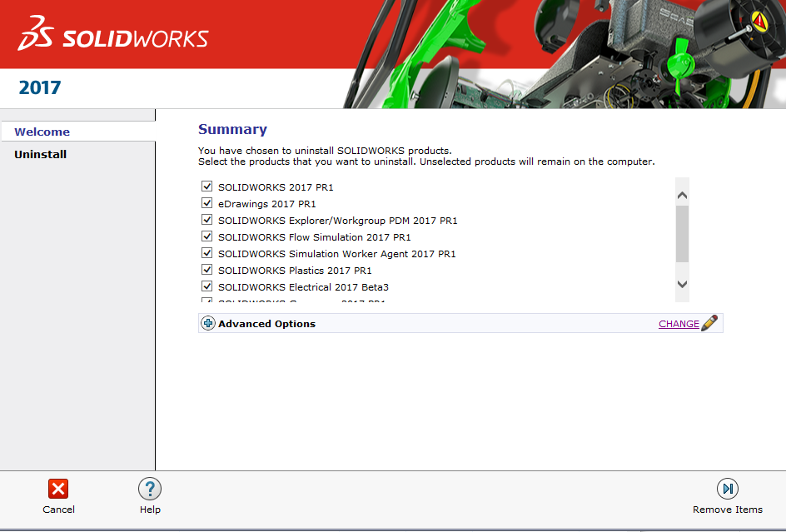The image size is (786, 532).
Task: Click the CHANGE link
Action: tap(679, 324)
